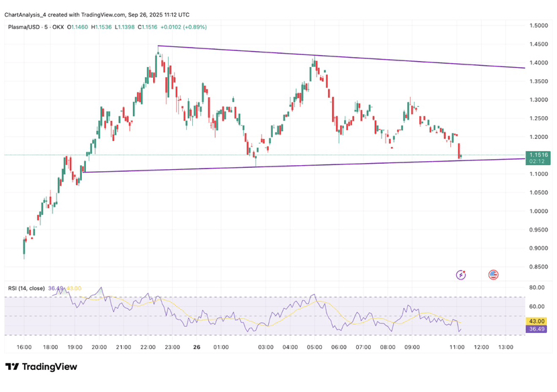The width and height of the screenshot is (557, 392).
Task: Click the green 1.1516 current price tag
Action: click(x=539, y=155)
